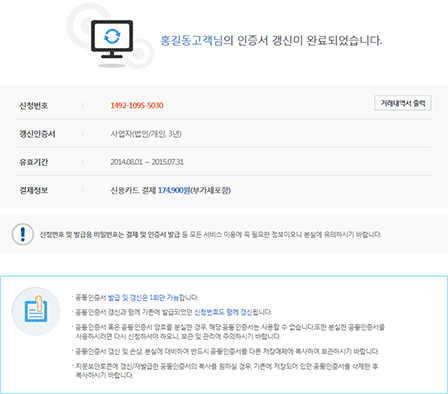
Task: Click the notice about copying certificate to another storage medium
Action: pos(227,351)
